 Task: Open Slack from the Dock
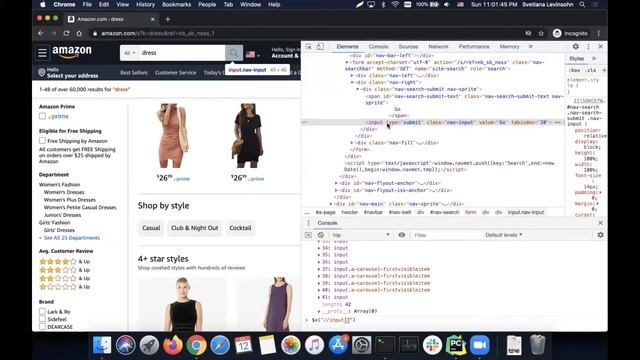tap(432, 345)
